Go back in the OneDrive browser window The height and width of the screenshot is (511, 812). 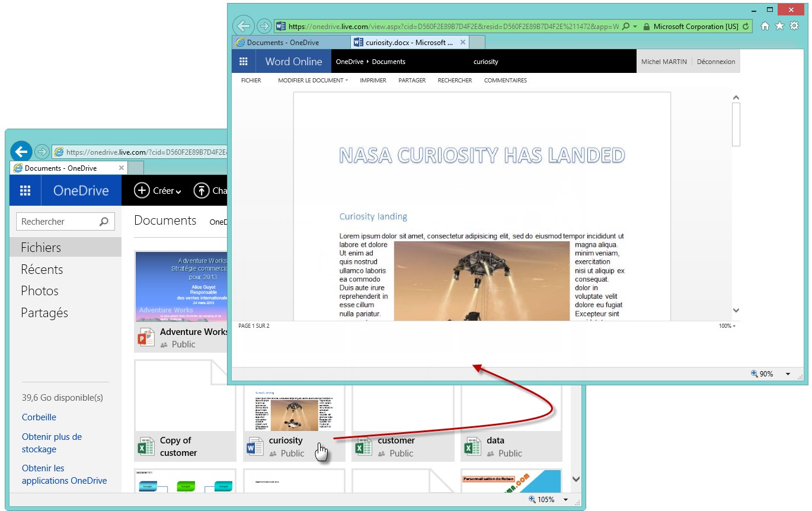tap(21, 151)
